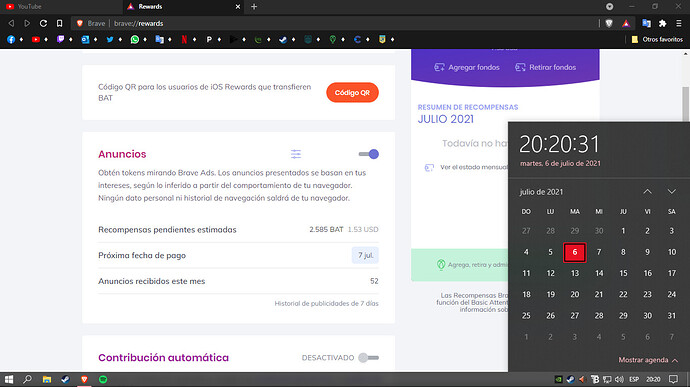Open a new tab
The height and width of the screenshot is (387, 690).
pos(254,7)
